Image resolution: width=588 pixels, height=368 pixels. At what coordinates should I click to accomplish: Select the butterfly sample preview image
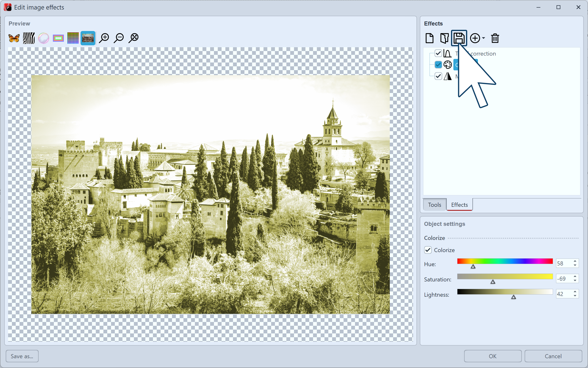pyautogui.click(x=14, y=38)
